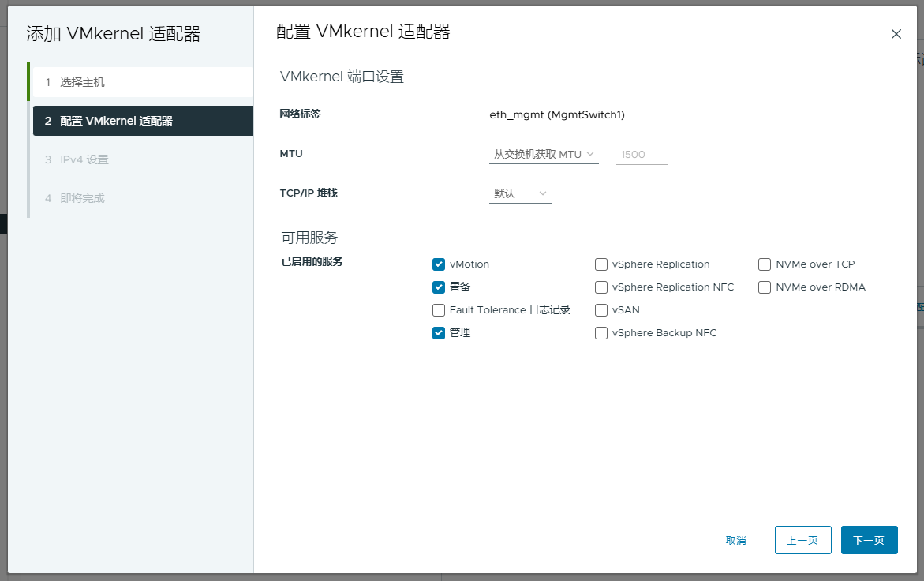The width and height of the screenshot is (924, 581).
Task: Toggle the 置备 service checkbox
Action: (439, 287)
